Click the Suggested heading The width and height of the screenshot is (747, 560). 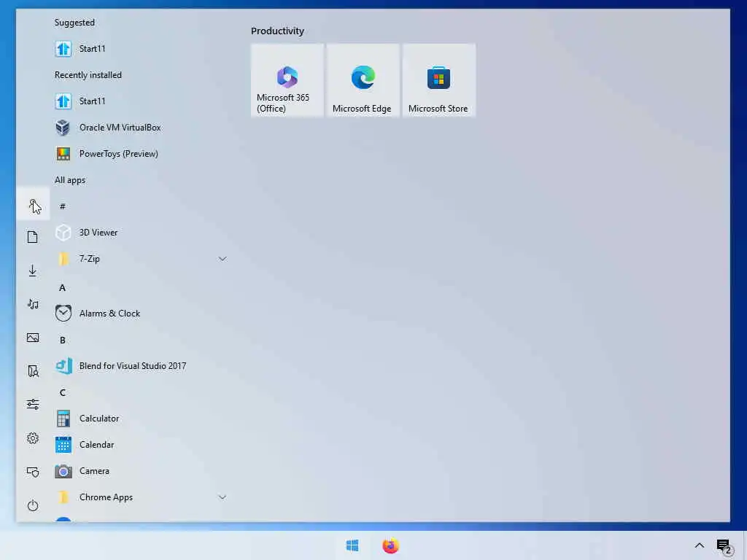pos(75,23)
